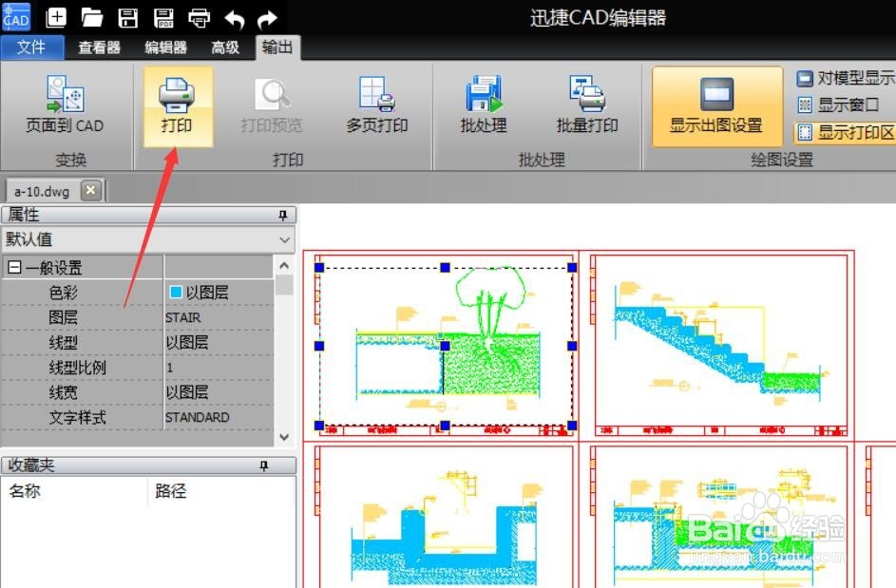Click the top-left selection grip handle

tap(319, 268)
